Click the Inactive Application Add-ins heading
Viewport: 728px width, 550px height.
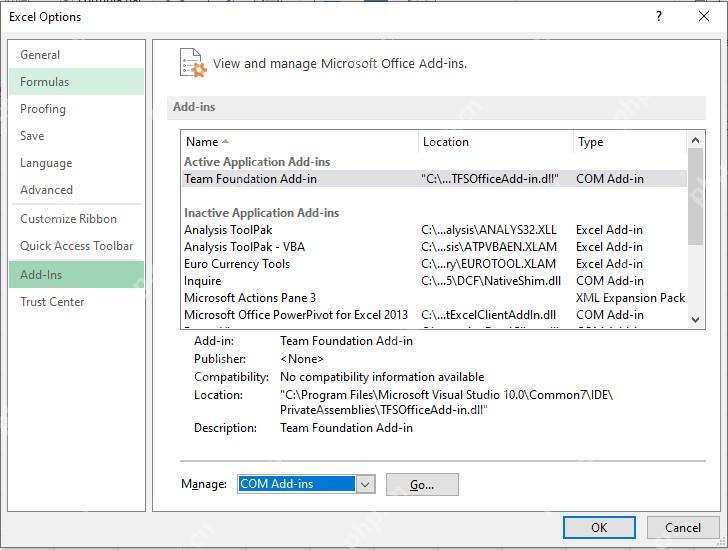pyautogui.click(x=261, y=213)
